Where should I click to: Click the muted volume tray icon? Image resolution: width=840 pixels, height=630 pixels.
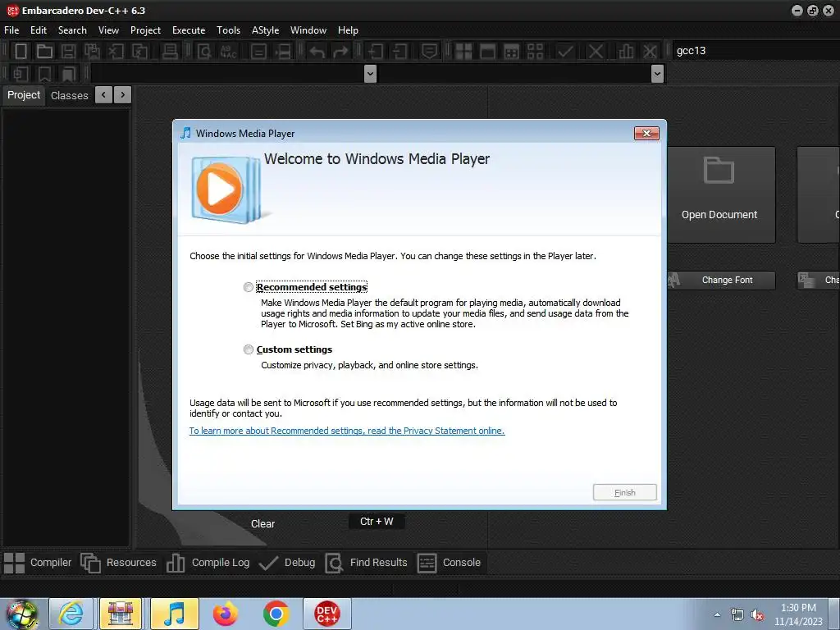(x=757, y=614)
